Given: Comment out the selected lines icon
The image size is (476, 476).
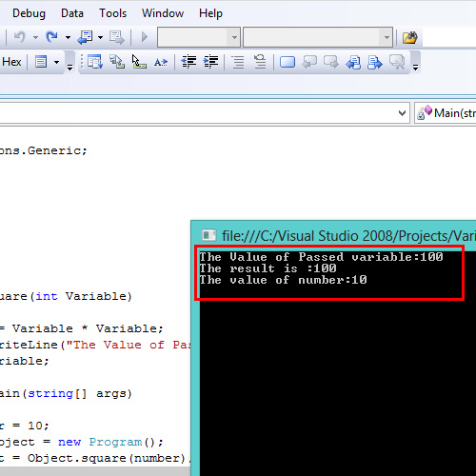Looking at the screenshot, I should click(238, 62).
